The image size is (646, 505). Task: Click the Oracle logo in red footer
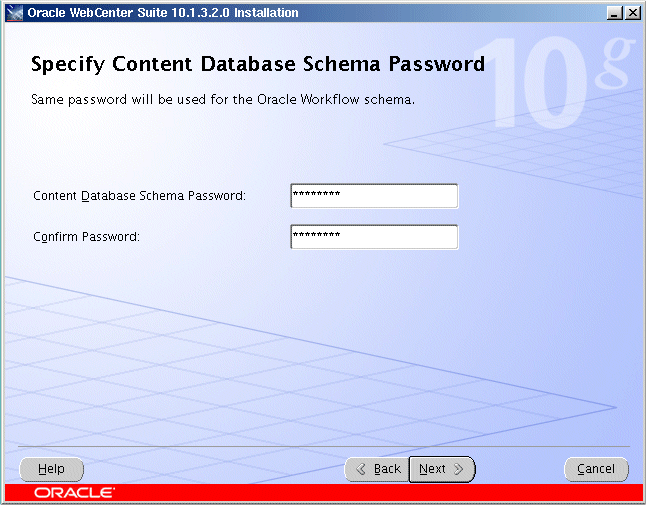click(74, 493)
